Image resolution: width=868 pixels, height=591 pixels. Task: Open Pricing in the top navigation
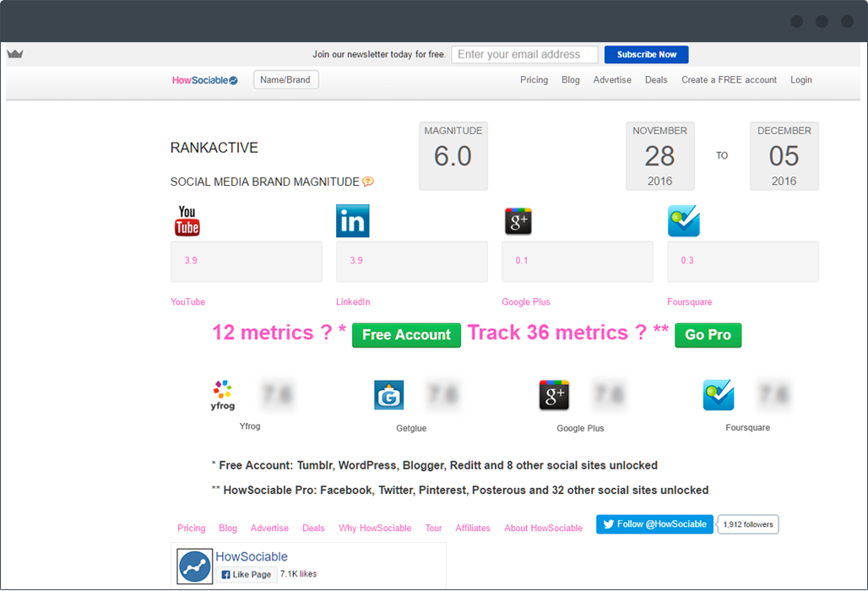click(x=534, y=79)
